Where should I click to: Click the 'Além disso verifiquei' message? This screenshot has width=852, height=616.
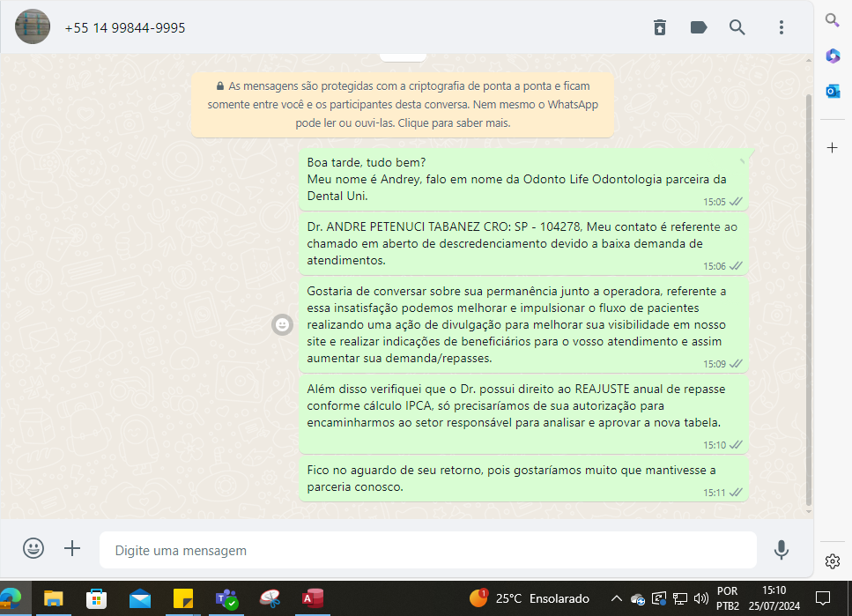[524, 414]
